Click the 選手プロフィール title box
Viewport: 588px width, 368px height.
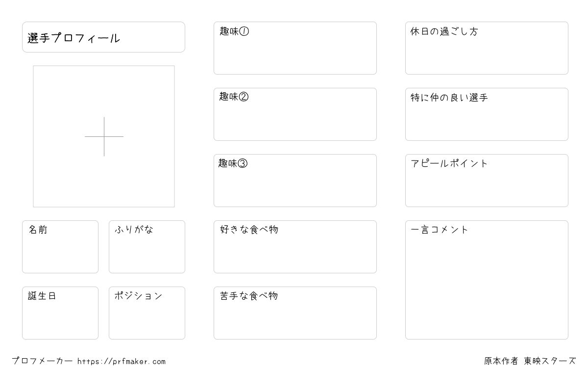(103, 37)
